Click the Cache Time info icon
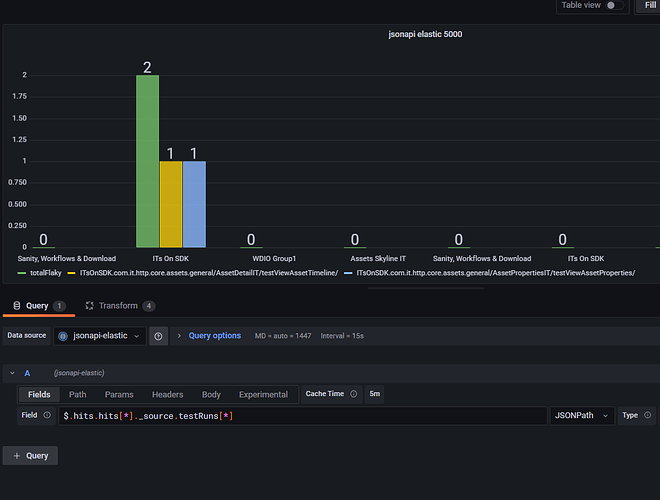This screenshot has height=500, width=660. tap(354, 394)
